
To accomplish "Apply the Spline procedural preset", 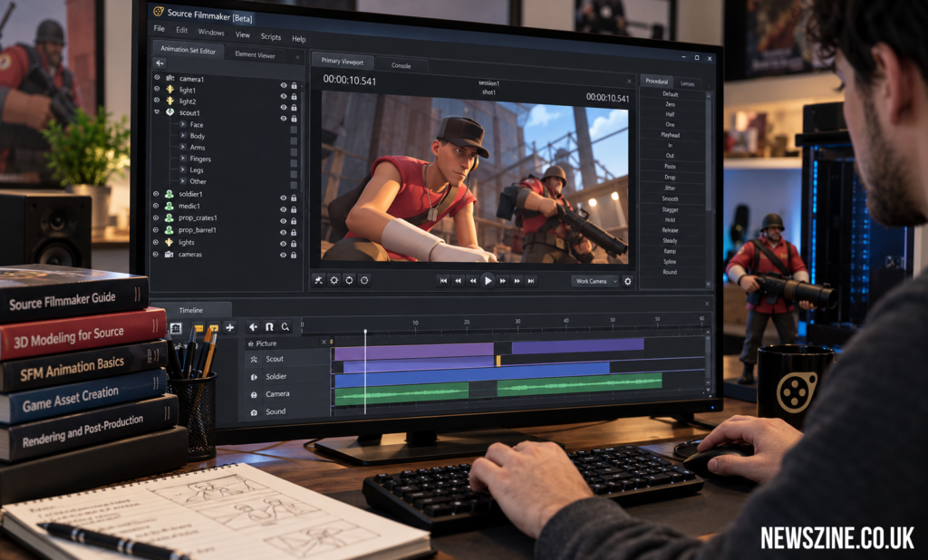I will pyautogui.click(x=670, y=262).
